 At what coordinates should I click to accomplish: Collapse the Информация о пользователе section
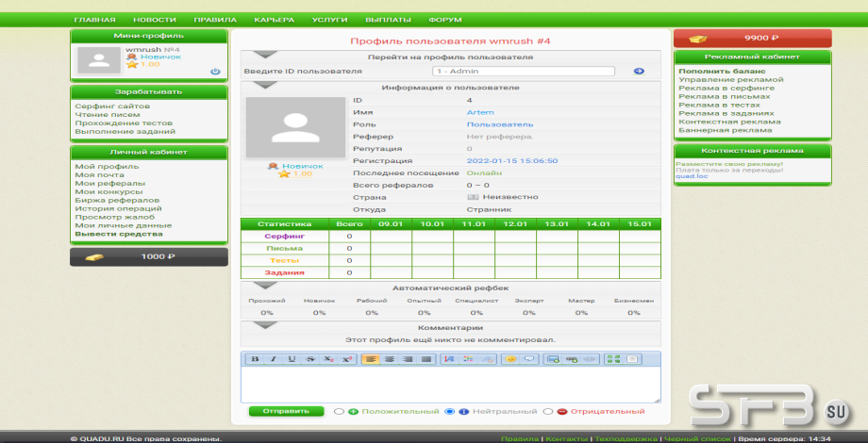point(264,85)
